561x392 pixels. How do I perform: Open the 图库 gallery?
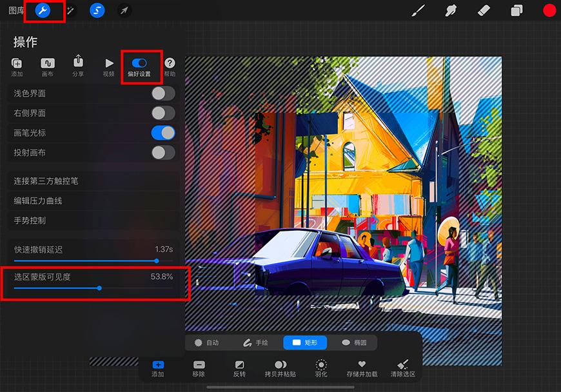click(17, 11)
